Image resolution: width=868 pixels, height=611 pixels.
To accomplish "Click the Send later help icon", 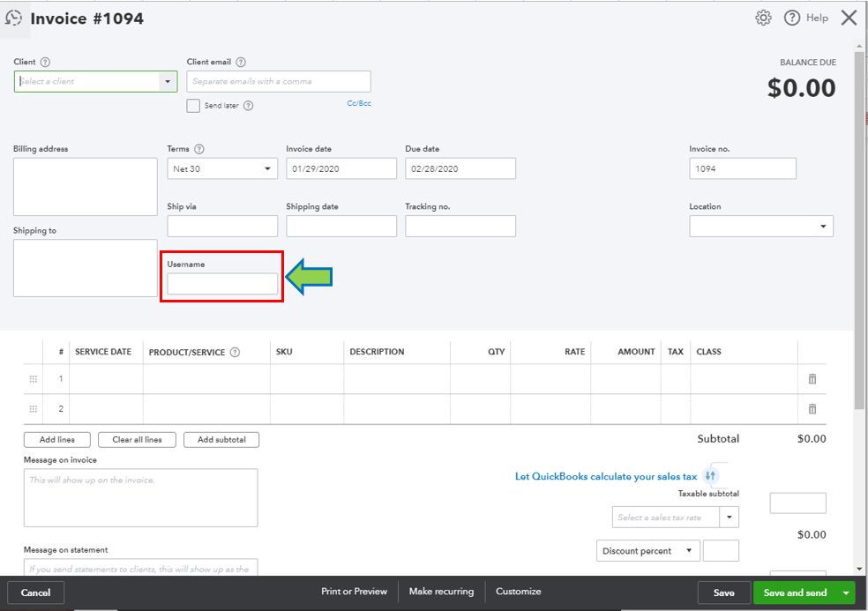I will pos(249,106).
